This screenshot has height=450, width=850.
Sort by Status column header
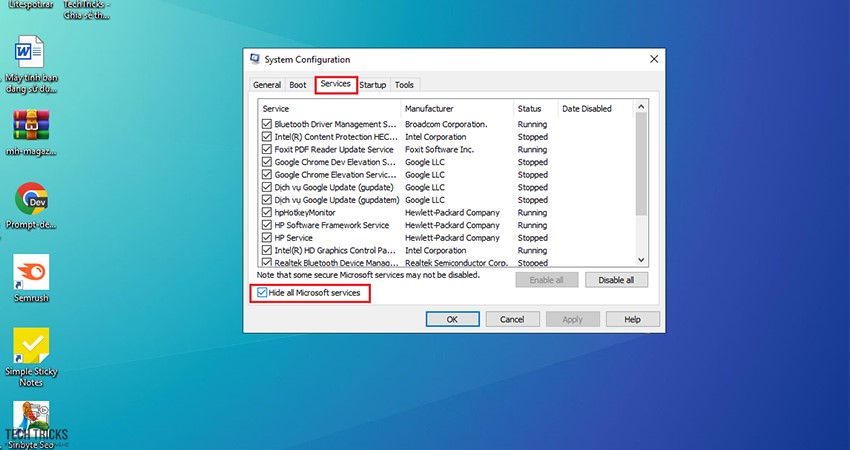536,108
